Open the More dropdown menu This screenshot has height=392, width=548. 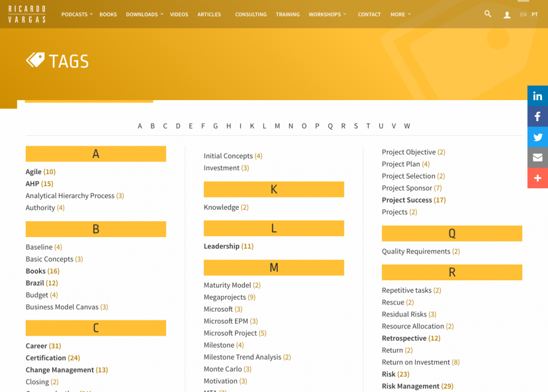tap(400, 15)
